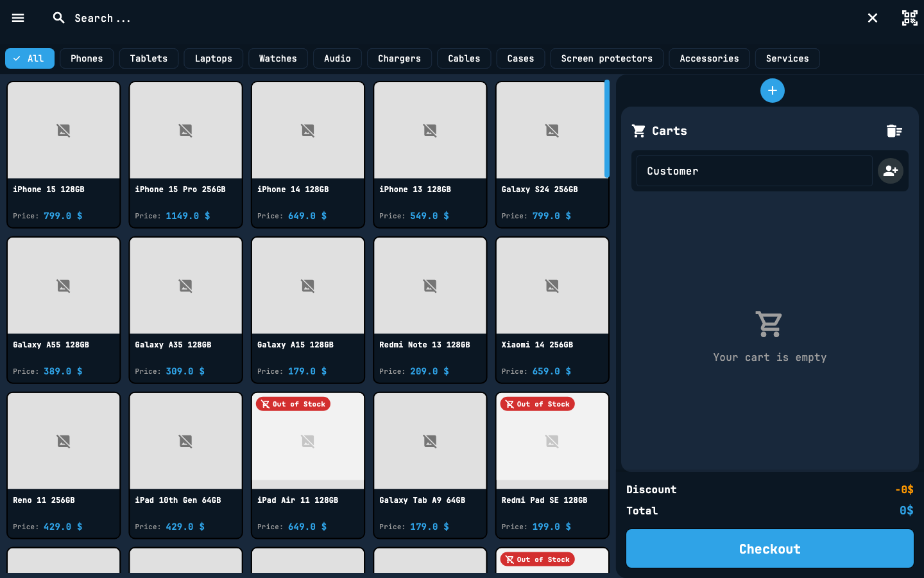Viewport: 924px width, 578px height.
Task: Filter products by Phones
Action: pos(87,58)
